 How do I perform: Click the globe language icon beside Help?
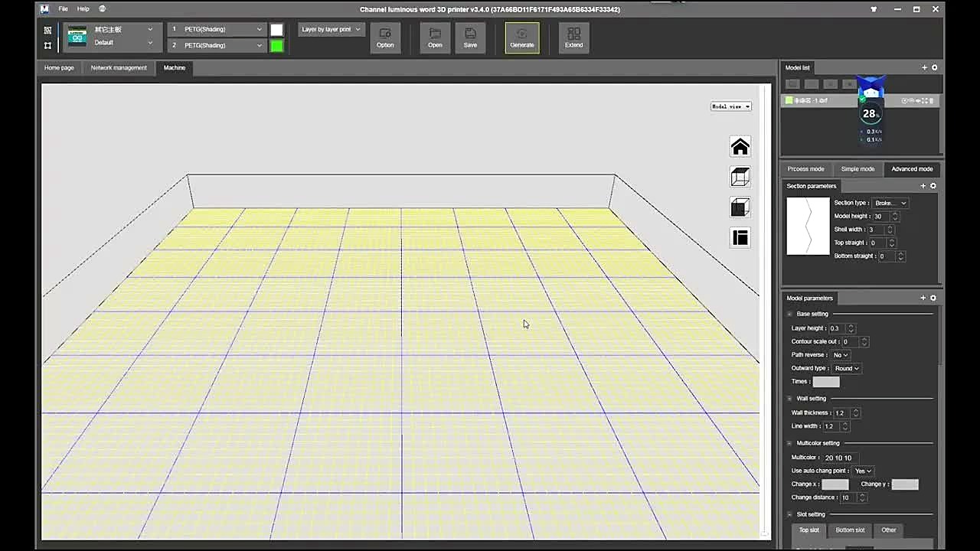[103, 9]
